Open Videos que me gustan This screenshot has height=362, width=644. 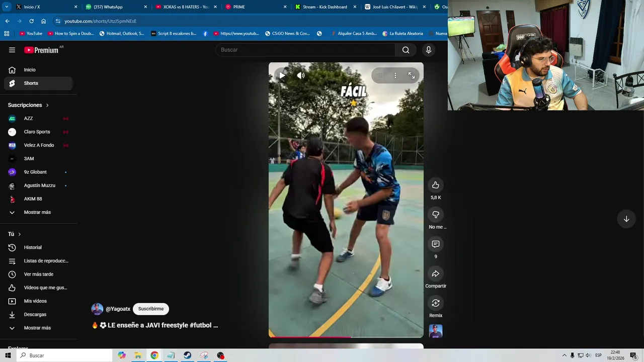tap(38, 288)
